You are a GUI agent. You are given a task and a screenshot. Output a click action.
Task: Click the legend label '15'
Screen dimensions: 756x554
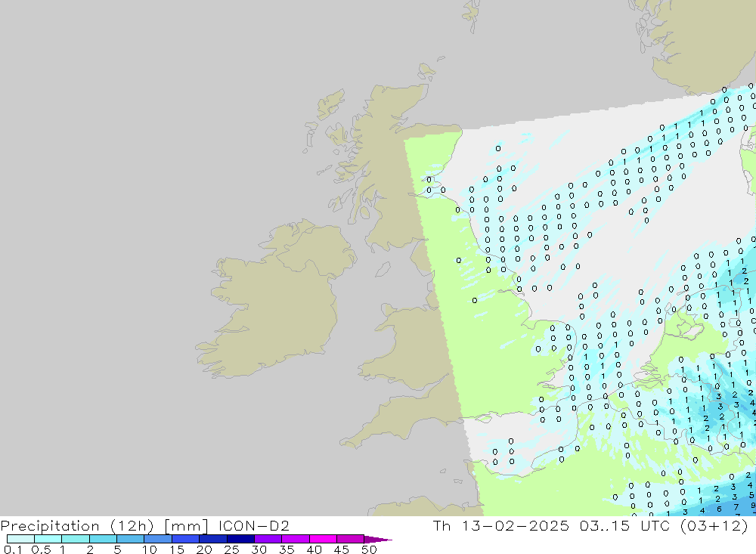[x=177, y=549]
